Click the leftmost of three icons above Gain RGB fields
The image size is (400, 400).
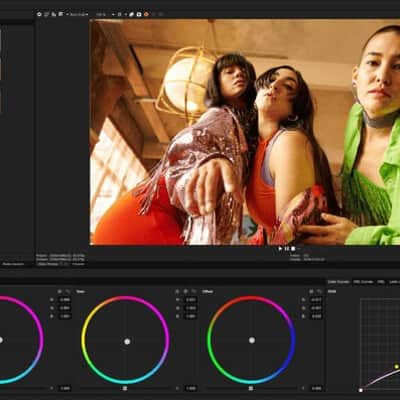click(178, 292)
